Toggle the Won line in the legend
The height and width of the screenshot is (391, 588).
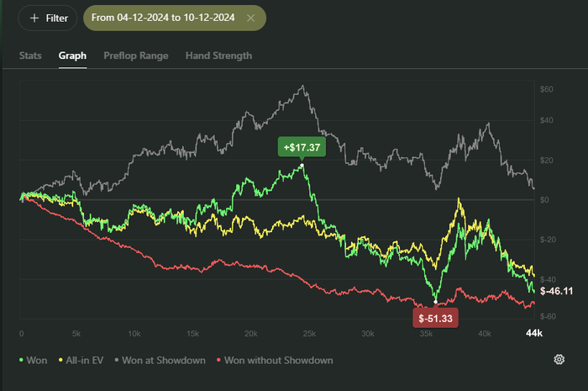click(x=35, y=360)
